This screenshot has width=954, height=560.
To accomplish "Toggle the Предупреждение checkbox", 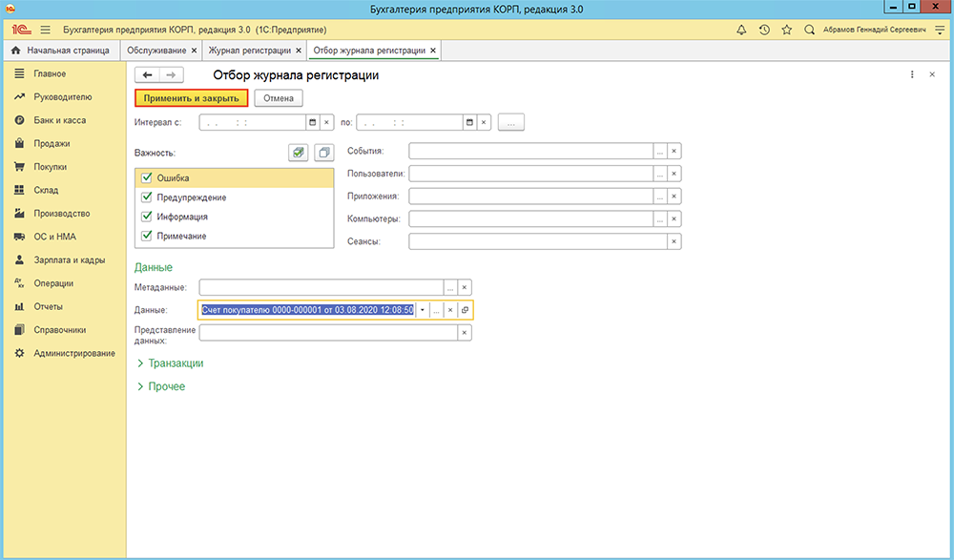I will pyautogui.click(x=146, y=197).
